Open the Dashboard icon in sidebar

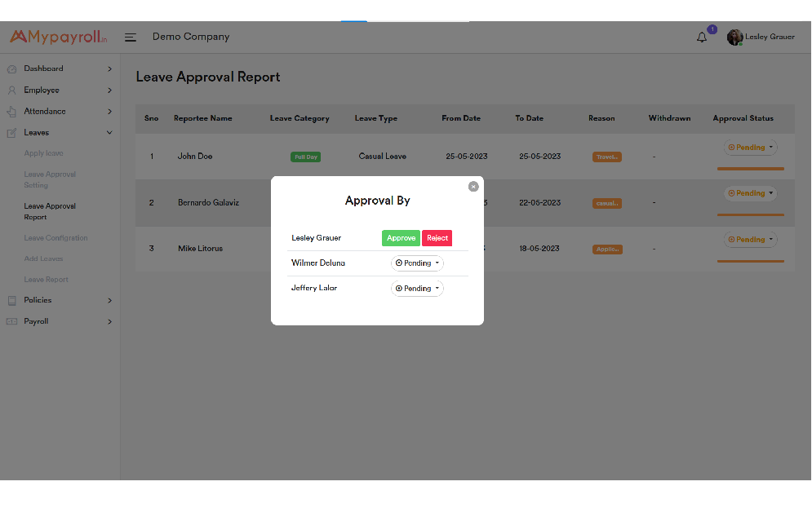point(11,68)
